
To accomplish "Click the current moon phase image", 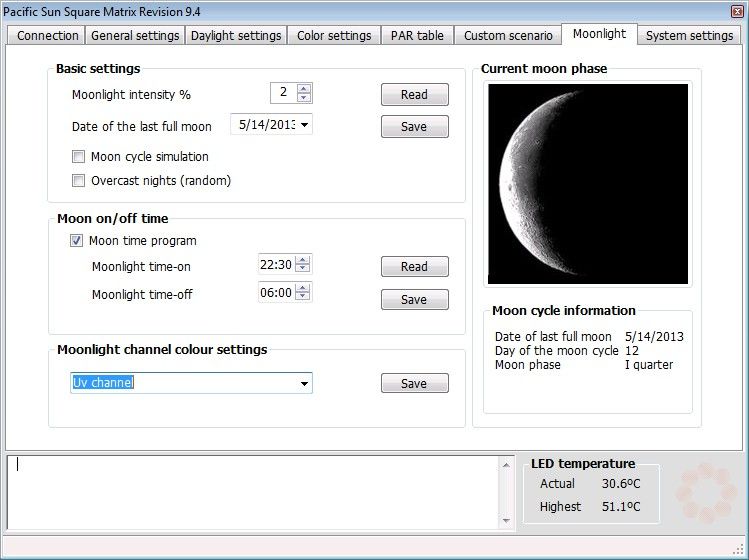I will click(588, 184).
